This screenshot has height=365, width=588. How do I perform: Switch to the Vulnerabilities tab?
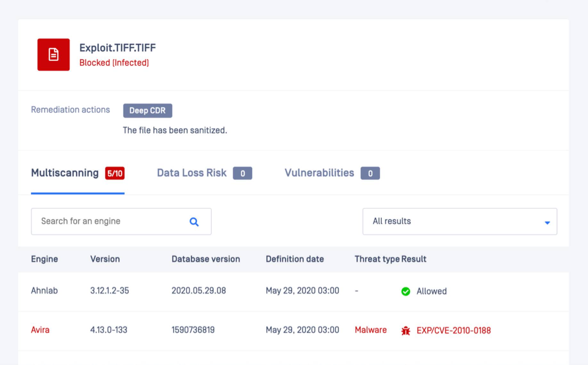click(319, 173)
